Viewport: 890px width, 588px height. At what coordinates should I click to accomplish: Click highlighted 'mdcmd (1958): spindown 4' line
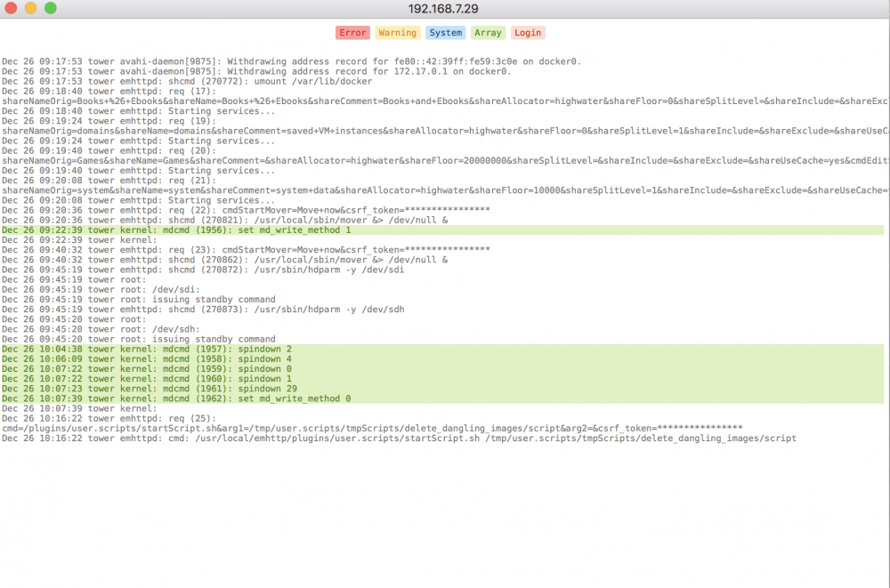(x=442, y=358)
